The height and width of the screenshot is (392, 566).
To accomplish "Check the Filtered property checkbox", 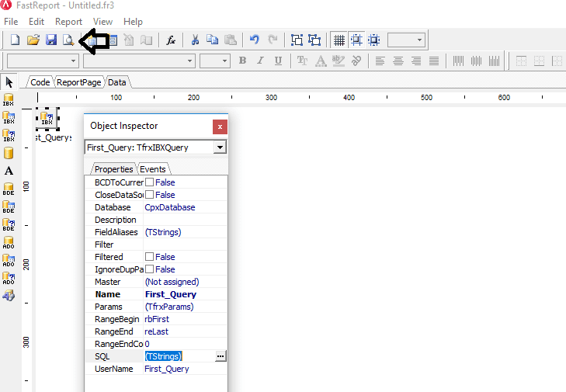I will click(x=149, y=257).
